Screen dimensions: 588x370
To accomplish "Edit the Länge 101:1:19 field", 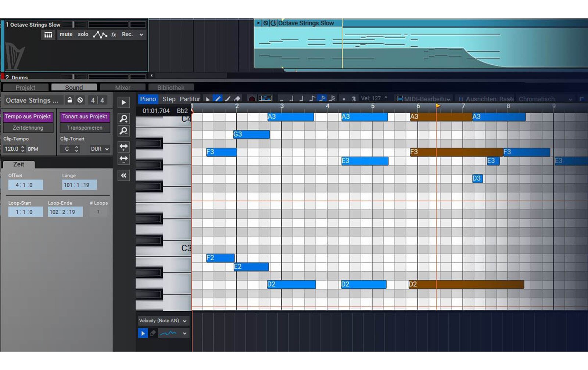I will coord(79,185).
